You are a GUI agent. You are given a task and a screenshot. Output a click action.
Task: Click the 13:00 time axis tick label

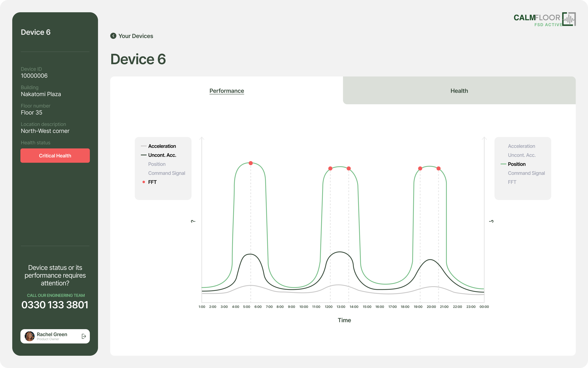coord(341,307)
